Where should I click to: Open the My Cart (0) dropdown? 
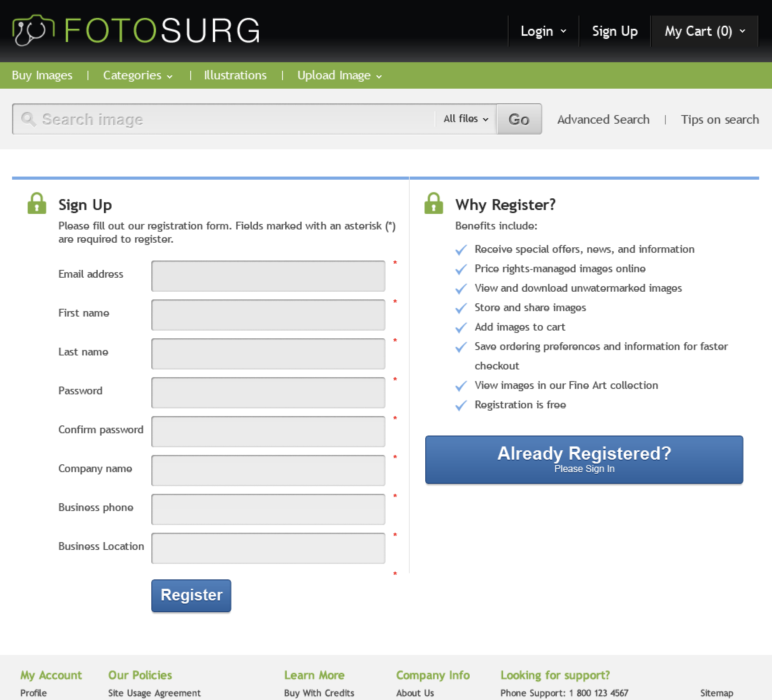(705, 31)
